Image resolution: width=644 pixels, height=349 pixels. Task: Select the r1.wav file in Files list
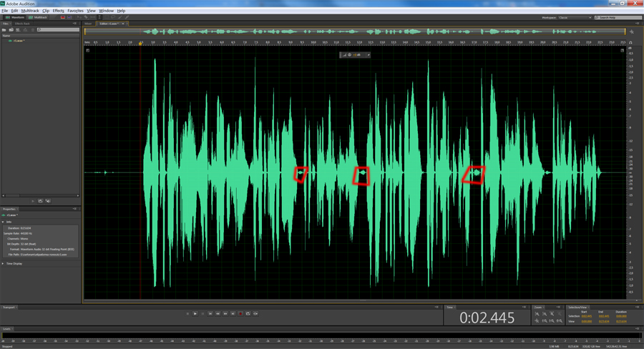(19, 41)
